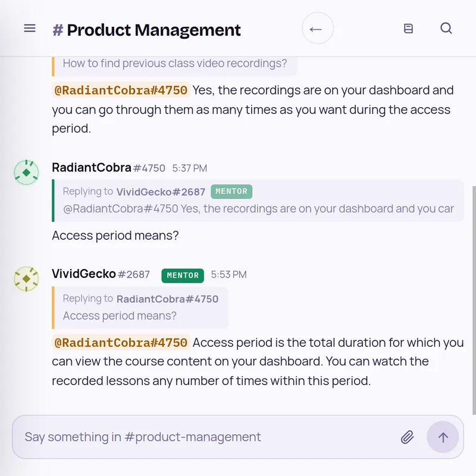Click the @RadiantCobra#4750 mention in first message
The height and width of the screenshot is (476, 476).
click(121, 90)
